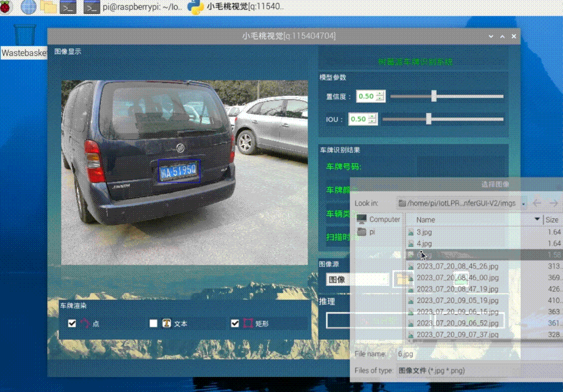This screenshot has width=563, height=392.
Task: Click the File name input field
Action: click(x=479, y=354)
